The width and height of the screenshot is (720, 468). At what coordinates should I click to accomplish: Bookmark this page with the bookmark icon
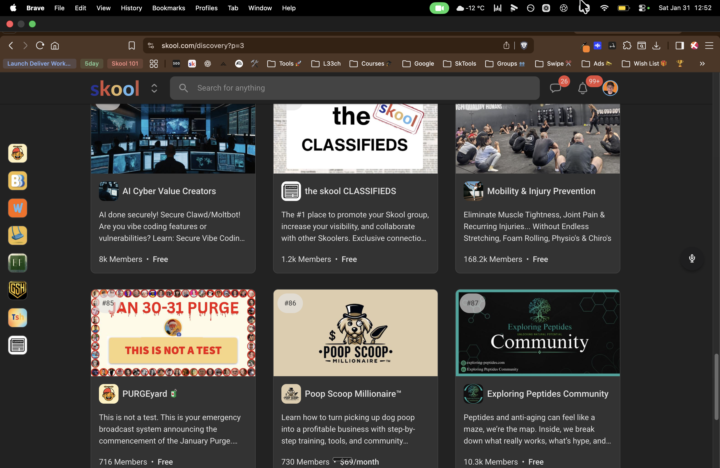coord(132,45)
